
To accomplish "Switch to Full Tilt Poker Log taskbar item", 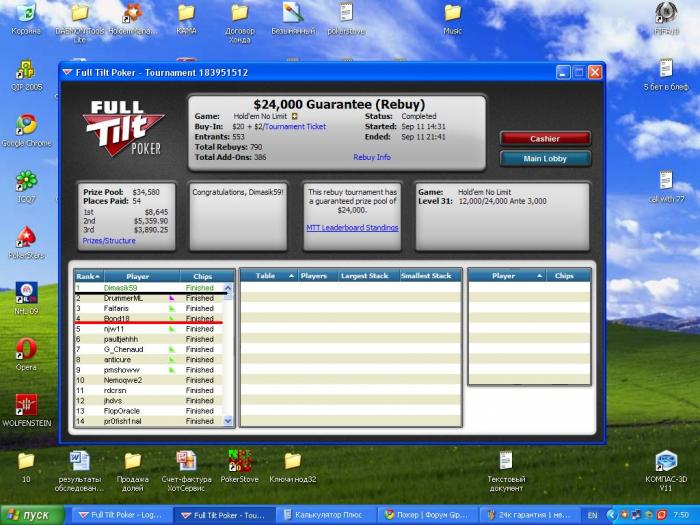I will (x=120, y=515).
